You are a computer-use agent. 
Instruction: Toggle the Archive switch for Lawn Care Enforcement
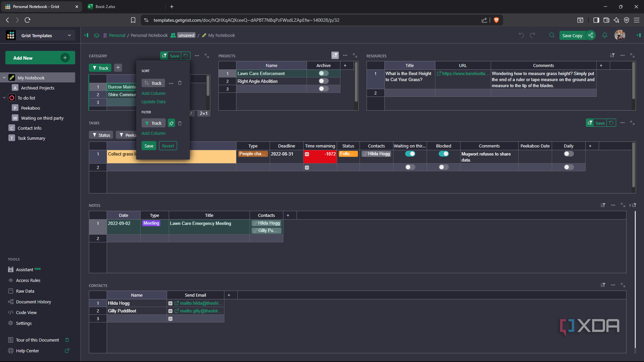pyautogui.click(x=323, y=73)
